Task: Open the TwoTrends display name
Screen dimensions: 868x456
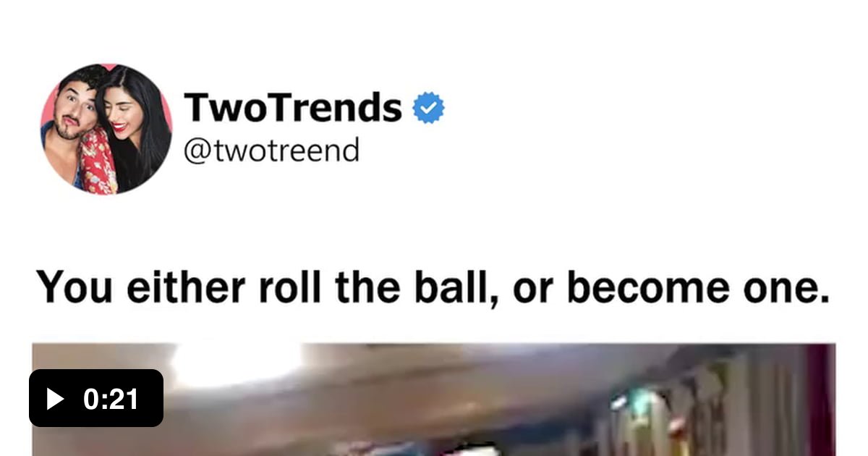Action: (293, 108)
